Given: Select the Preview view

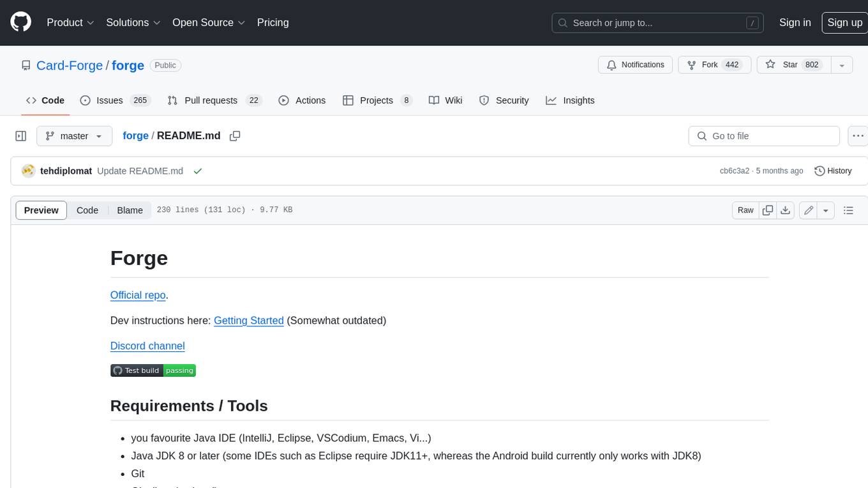Looking at the screenshot, I should [x=41, y=210].
